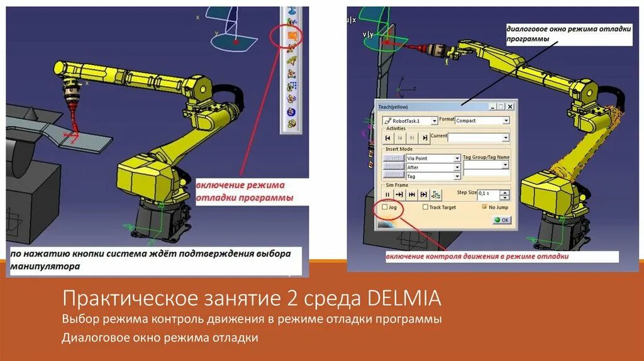The width and height of the screenshot is (644, 361).
Task: Click the 'Tag Group/Tag Name' label
Action: [x=486, y=157]
